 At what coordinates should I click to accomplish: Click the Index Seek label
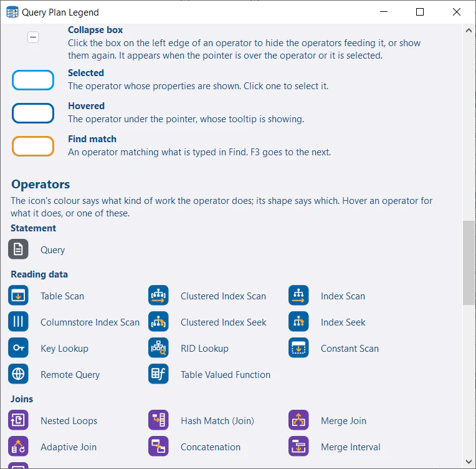(x=343, y=322)
